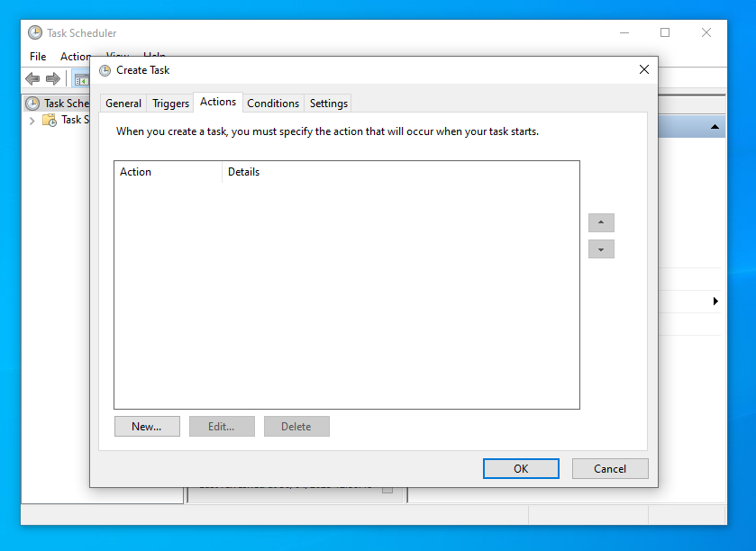This screenshot has height=551, width=756.
Task: Expand the Task Scheduler Library tree node
Action: (32, 120)
